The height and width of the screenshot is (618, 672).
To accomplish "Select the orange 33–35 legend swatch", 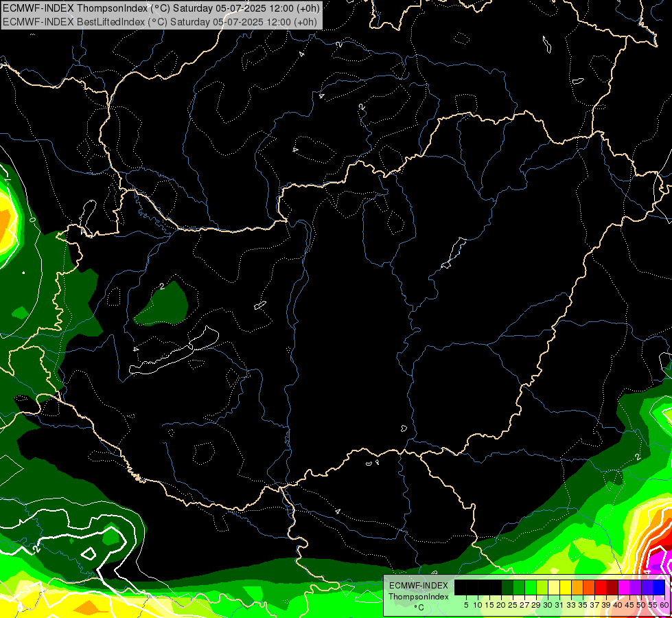I will point(577,588).
